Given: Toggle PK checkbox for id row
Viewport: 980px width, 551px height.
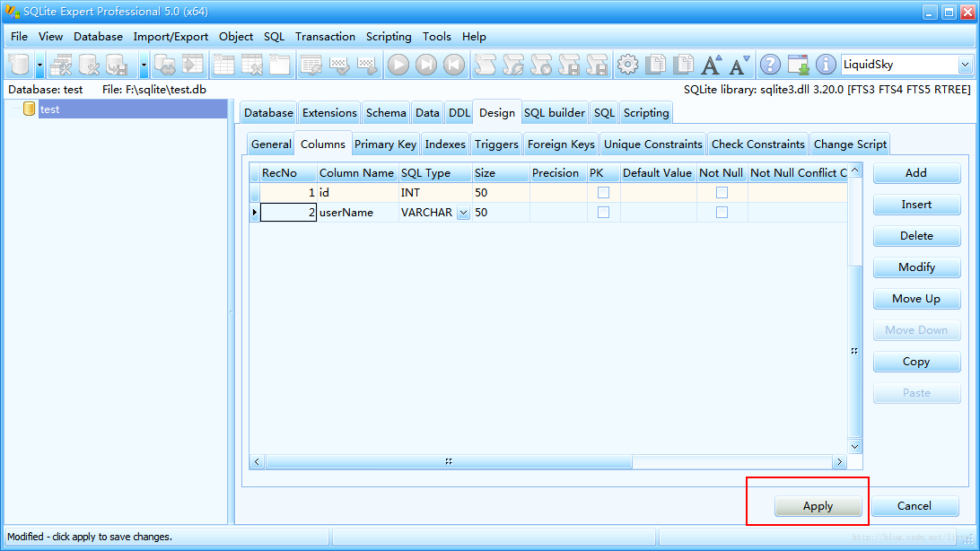Looking at the screenshot, I should 603,192.
